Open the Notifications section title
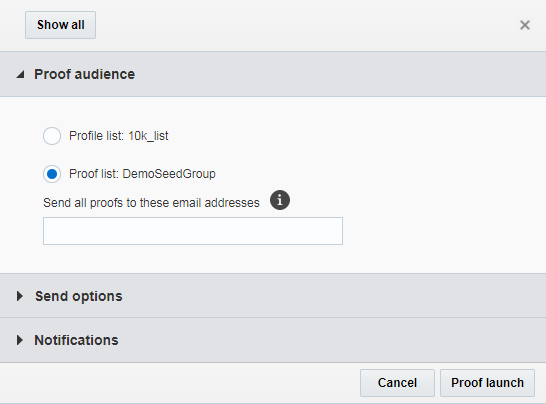546x404 pixels. pyautogui.click(x=76, y=340)
